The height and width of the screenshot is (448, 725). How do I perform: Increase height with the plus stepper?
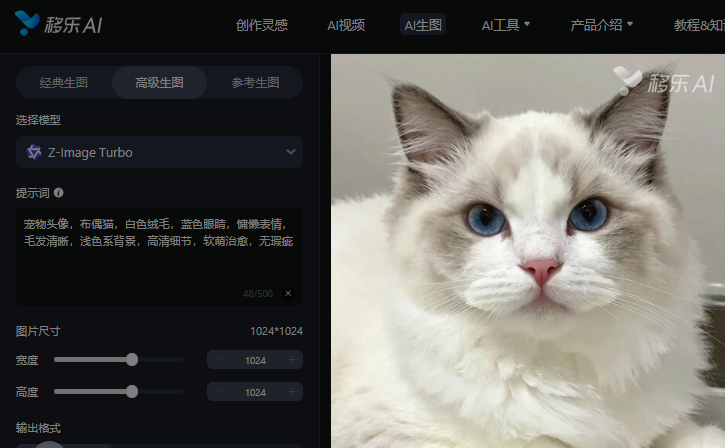pyautogui.click(x=292, y=392)
